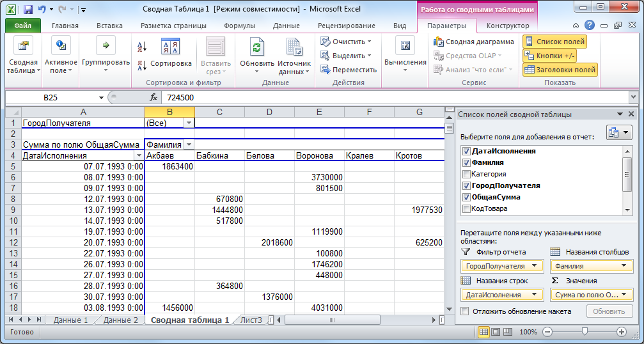Open the (Все) filter dropdown in B1

(x=189, y=123)
